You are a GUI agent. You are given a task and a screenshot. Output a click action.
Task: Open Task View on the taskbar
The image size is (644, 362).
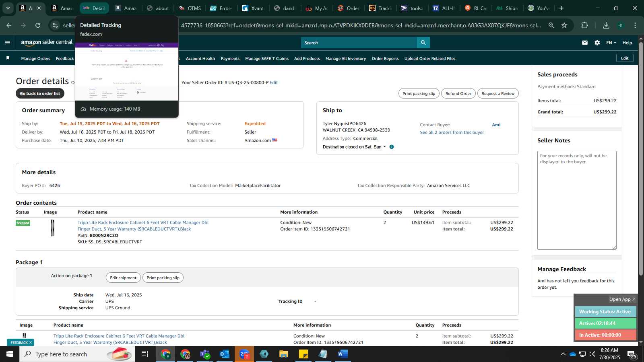point(145,354)
